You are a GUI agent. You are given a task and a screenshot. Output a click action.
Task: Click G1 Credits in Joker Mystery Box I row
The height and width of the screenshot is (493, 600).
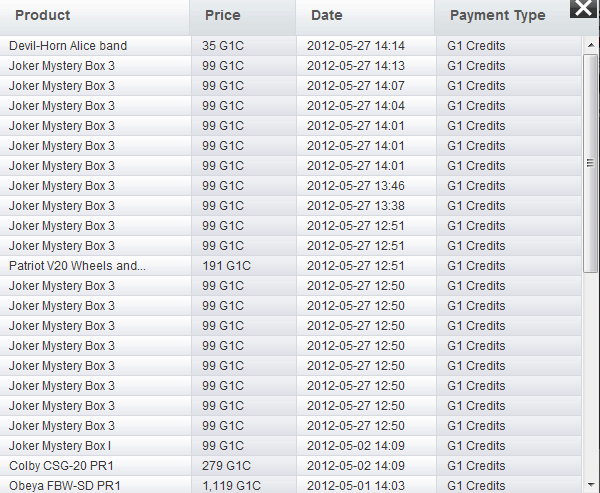click(476, 446)
